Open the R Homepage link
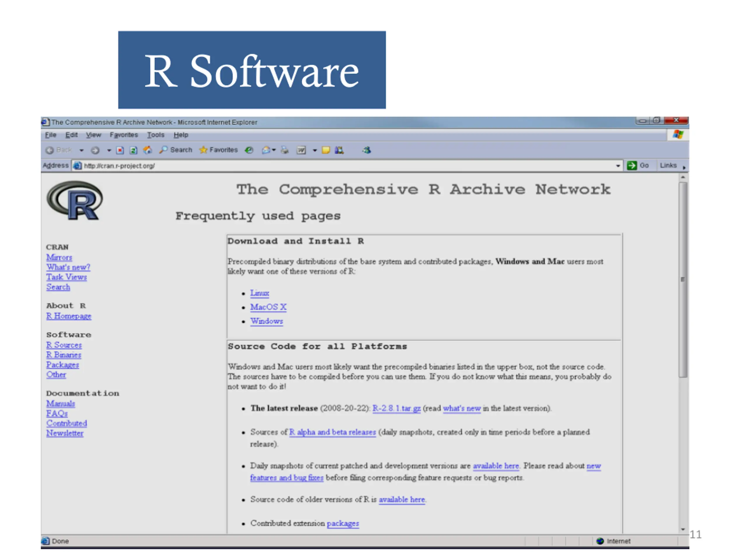The width and height of the screenshot is (747, 560). point(69,316)
